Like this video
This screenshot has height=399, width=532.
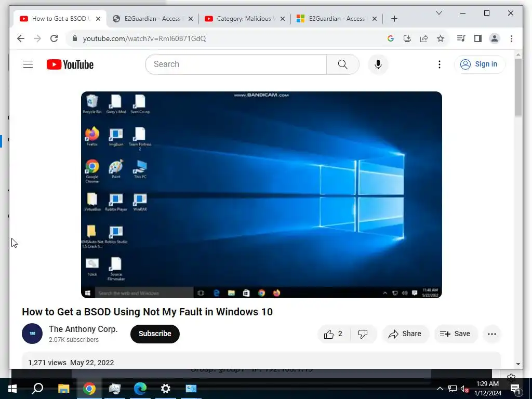[x=334, y=334]
